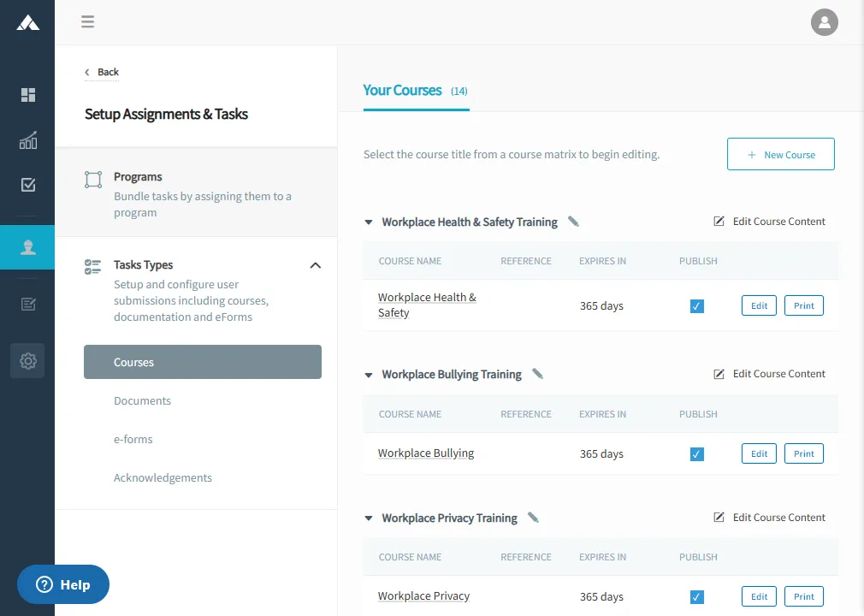Viewport: 864px width, 616px height.
Task: Open the user profile avatar
Action: pyautogui.click(x=824, y=22)
